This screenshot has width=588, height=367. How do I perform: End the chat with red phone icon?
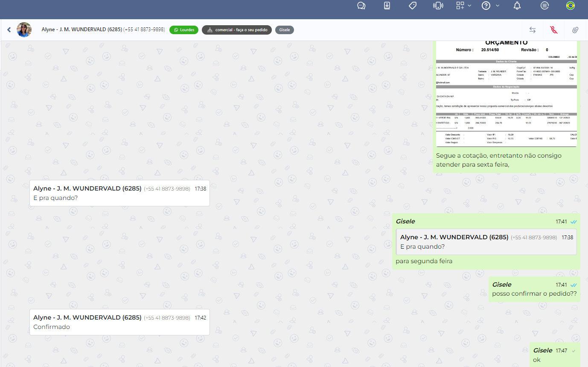pos(554,30)
